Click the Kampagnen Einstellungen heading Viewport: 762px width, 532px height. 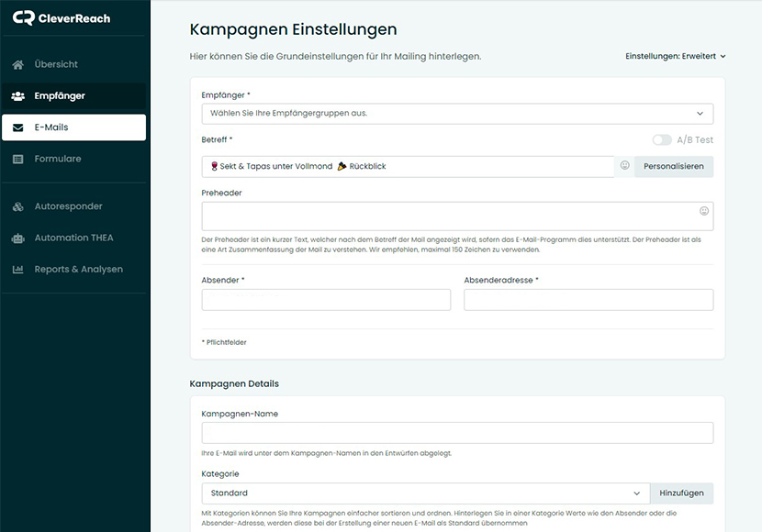293,29
